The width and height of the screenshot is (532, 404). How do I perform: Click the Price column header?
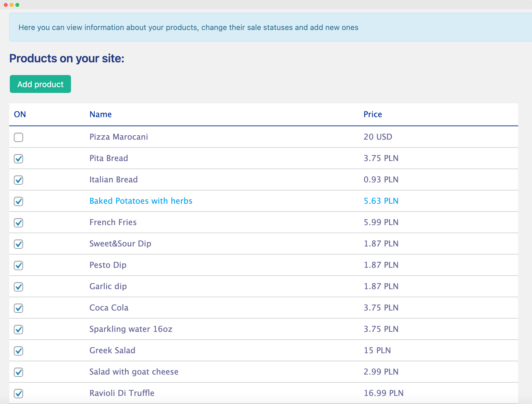[372, 114]
